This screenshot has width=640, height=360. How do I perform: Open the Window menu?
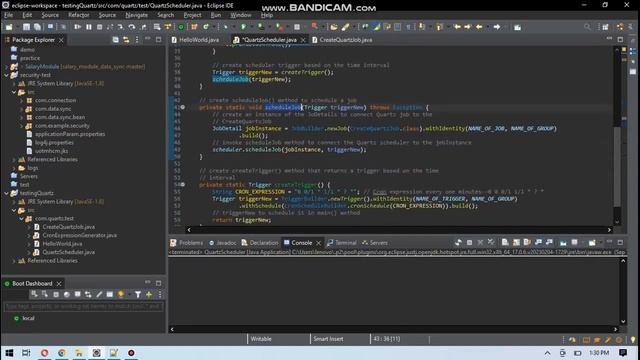click(241, 15)
